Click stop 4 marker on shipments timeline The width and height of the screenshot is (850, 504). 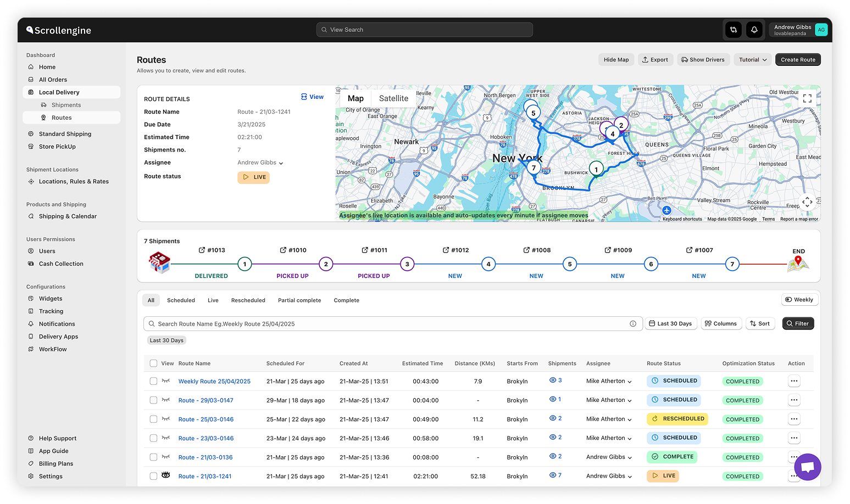point(488,264)
